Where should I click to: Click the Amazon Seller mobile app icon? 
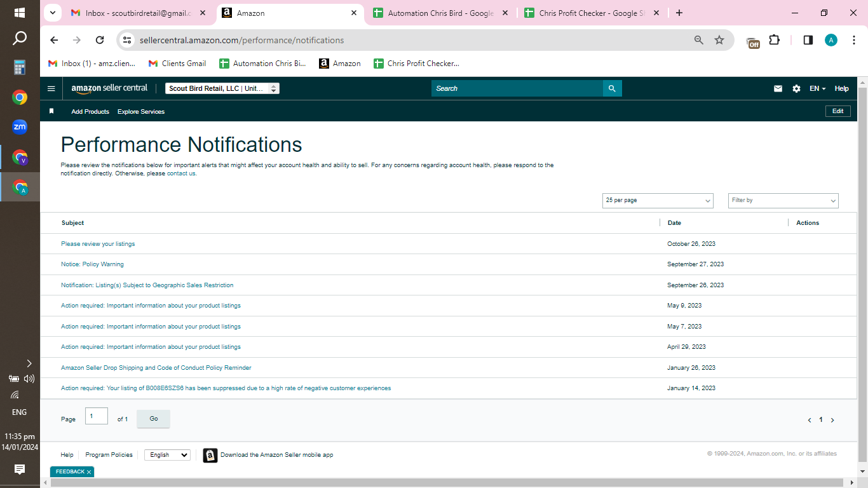tap(210, 455)
